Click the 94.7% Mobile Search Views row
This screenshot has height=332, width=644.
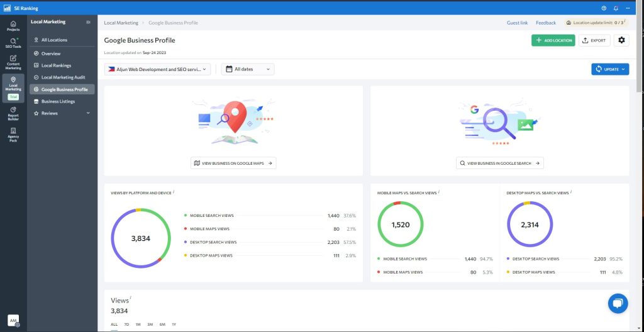(435, 259)
